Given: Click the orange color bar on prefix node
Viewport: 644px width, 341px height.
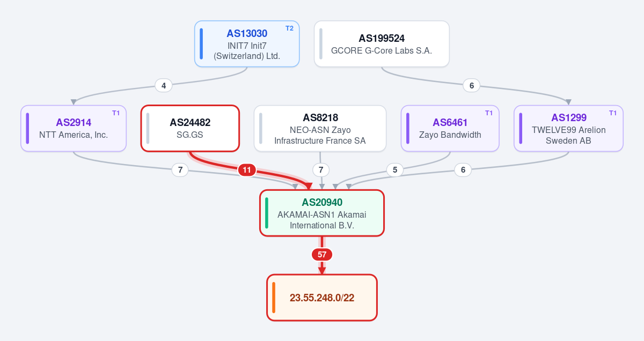Looking at the screenshot, I should [x=273, y=298].
